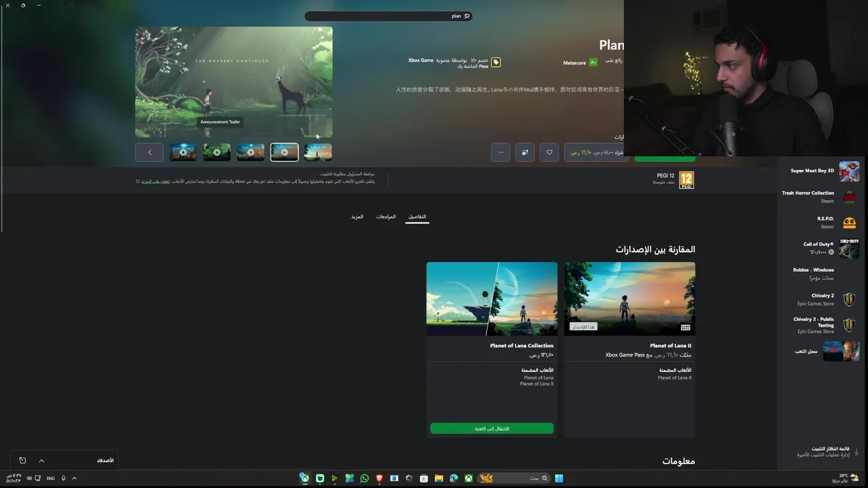Click the ENG language indicator
This screenshot has height=488, width=868.
pos(51,479)
